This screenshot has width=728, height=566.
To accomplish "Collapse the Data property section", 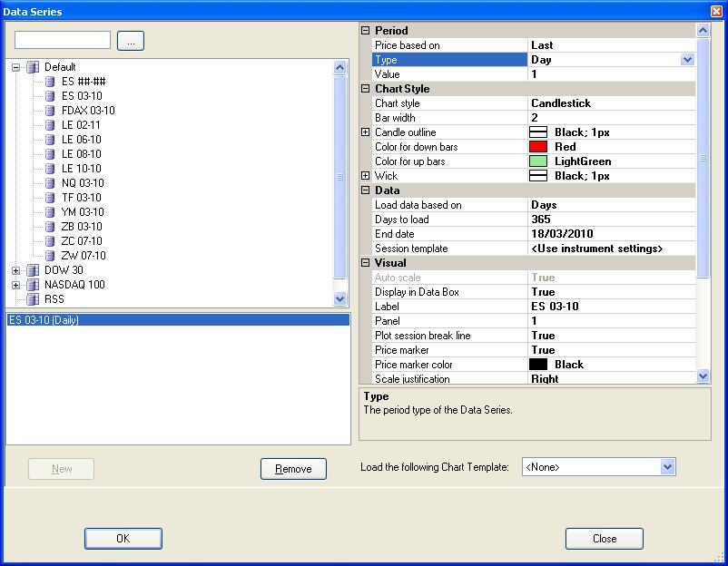I will point(366,190).
